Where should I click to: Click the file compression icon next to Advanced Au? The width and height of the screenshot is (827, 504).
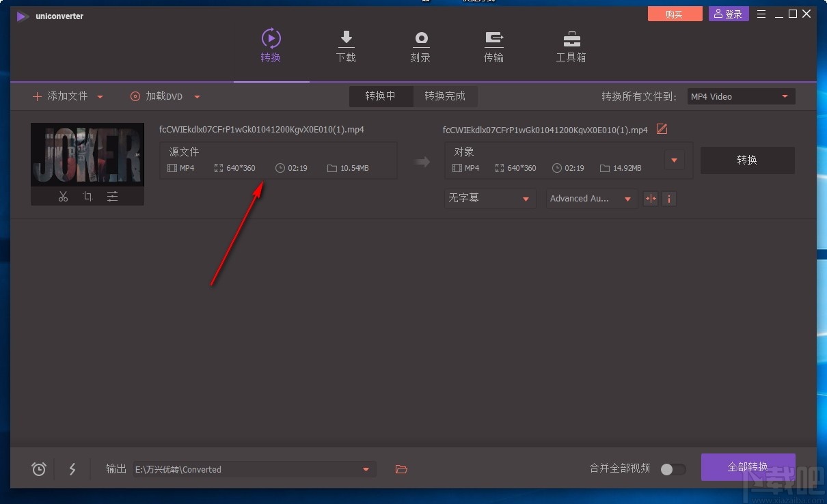(649, 199)
